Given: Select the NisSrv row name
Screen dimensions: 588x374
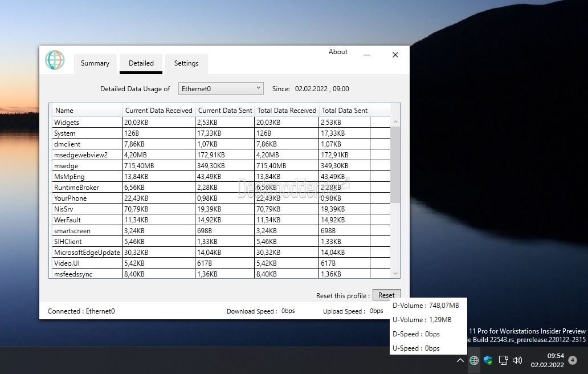Looking at the screenshot, I should tap(63, 209).
